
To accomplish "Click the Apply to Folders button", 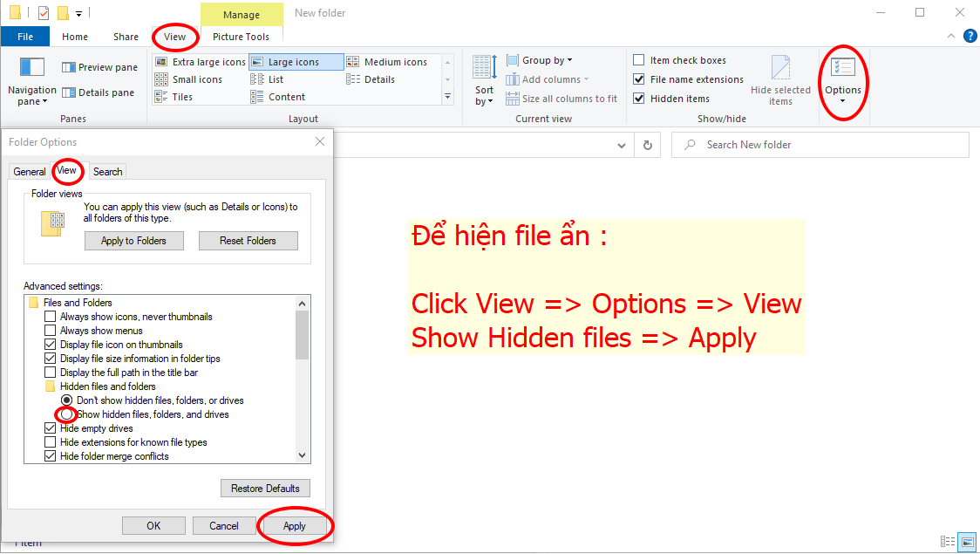I will point(133,241).
